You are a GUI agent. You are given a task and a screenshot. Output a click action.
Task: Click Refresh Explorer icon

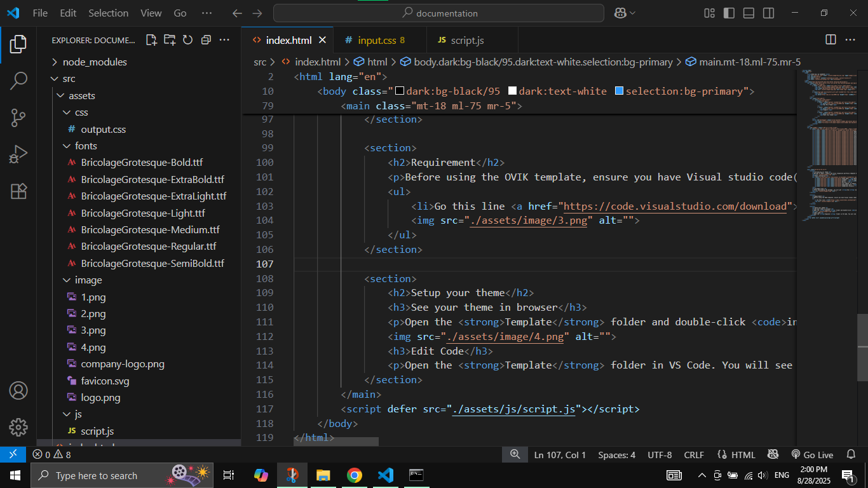187,40
